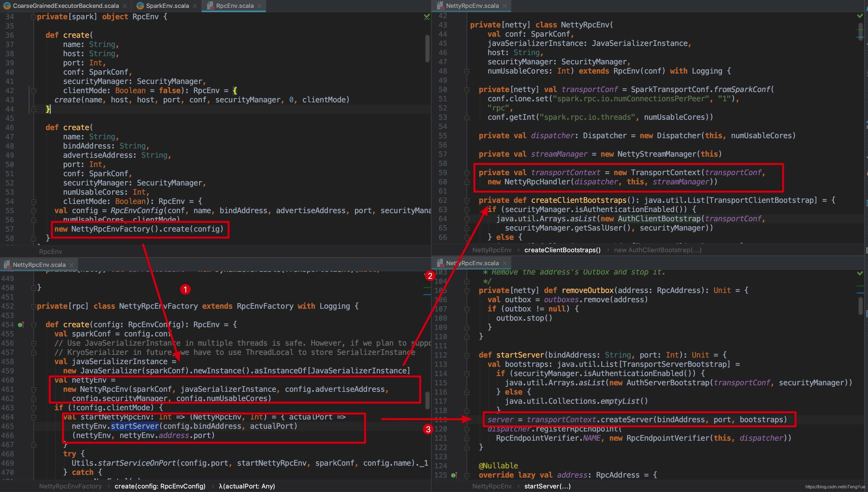Close top-right NettyRpcEnv.scala tab

tap(504, 6)
